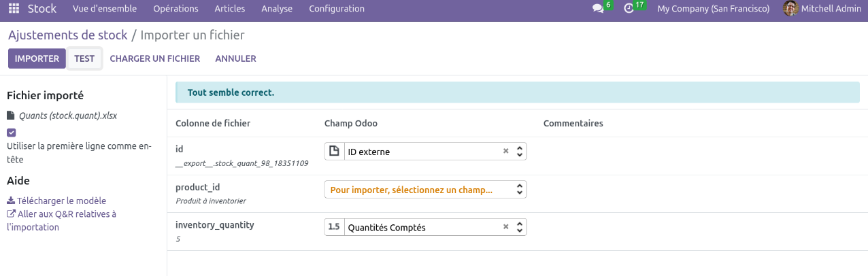Image resolution: width=868 pixels, height=276 pixels.
Task: Click the file icon beside Quants file name
Action: click(11, 116)
